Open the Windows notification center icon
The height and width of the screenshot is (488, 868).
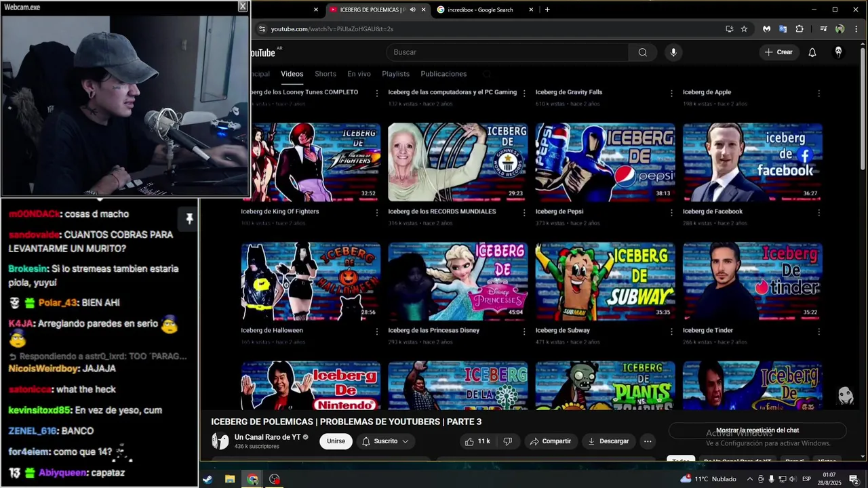point(853,479)
